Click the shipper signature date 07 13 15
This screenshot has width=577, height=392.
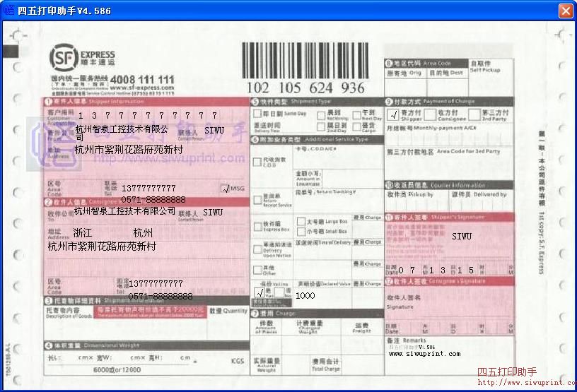click(437, 271)
